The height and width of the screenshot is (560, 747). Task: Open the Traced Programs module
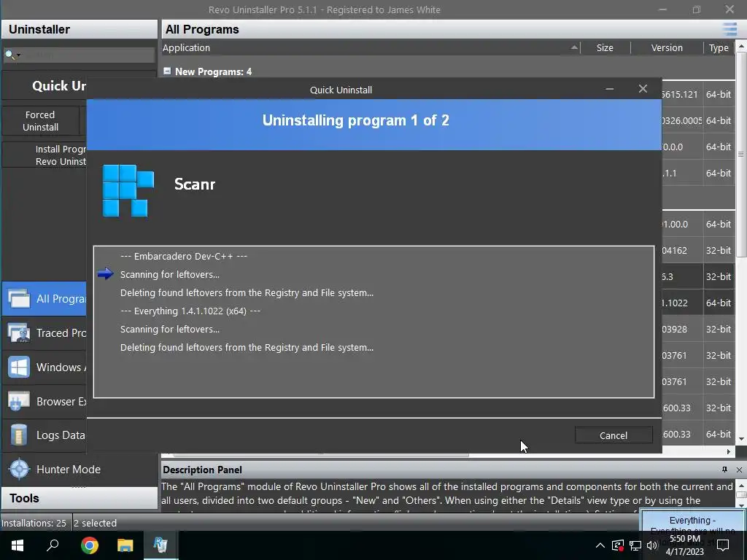coord(44,332)
